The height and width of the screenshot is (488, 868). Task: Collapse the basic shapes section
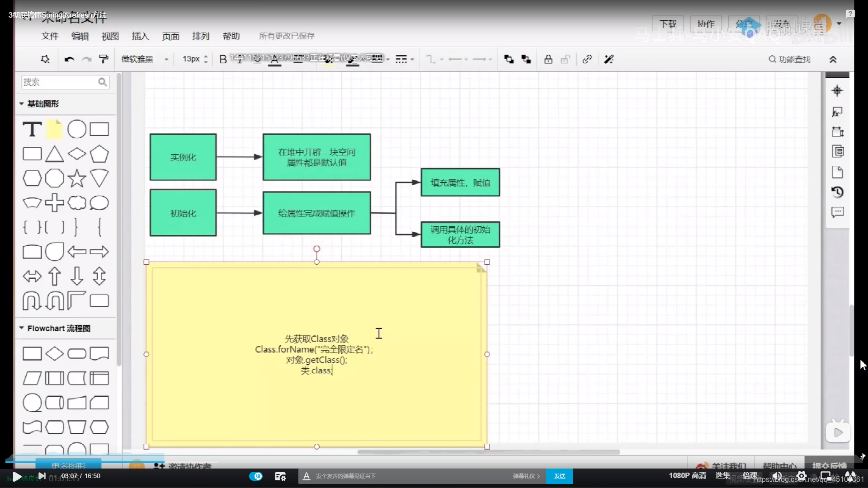[x=21, y=104]
